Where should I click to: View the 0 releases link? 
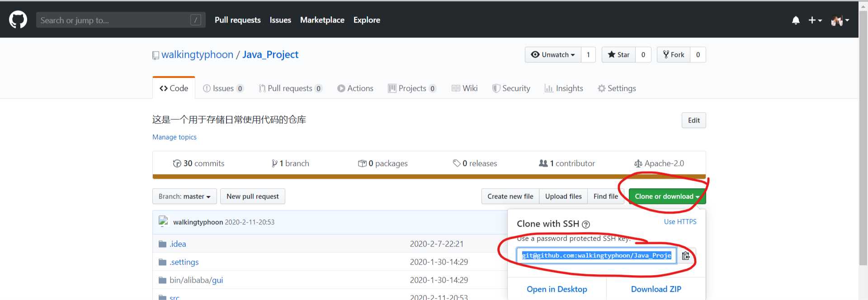point(475,163)
